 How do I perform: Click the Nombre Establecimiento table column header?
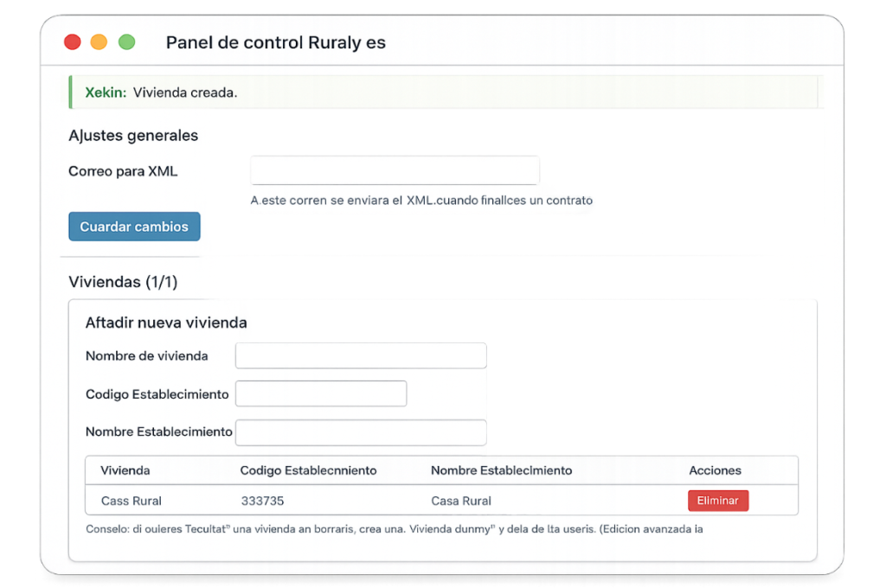501,470
